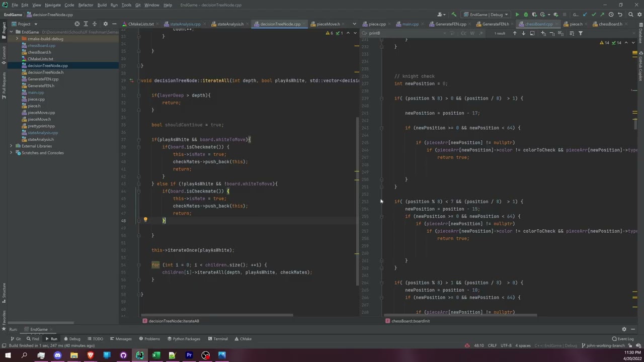Click expand all icon in Project panel
The height and width of the screenshot is (362, 644).
86,24
